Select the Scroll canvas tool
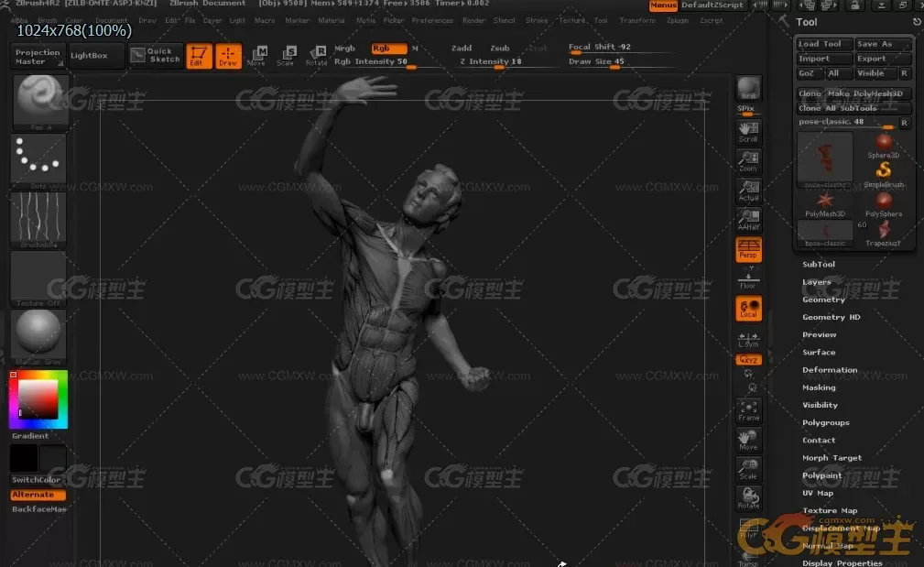Viewport: 924px width, 567px height. [748, 132]
